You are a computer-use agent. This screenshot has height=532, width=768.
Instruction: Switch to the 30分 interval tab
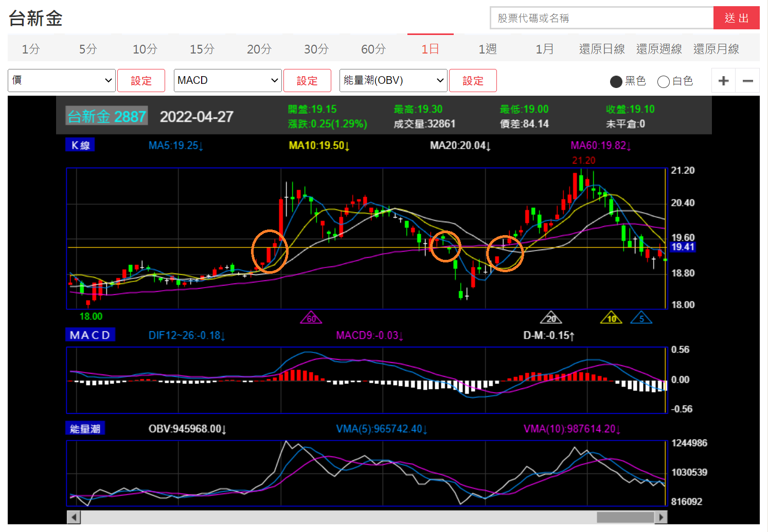coord(316,49)
